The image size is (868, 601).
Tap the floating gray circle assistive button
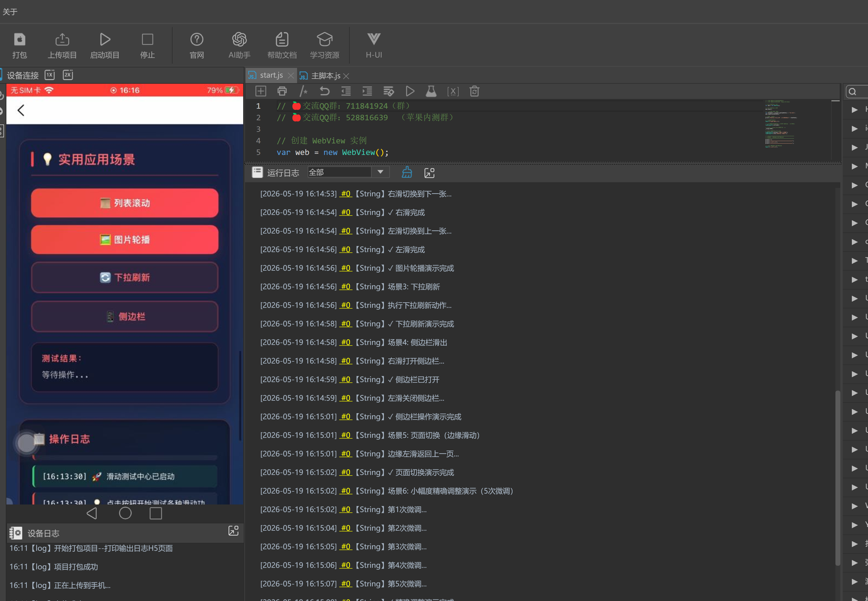tap(26, 443)
